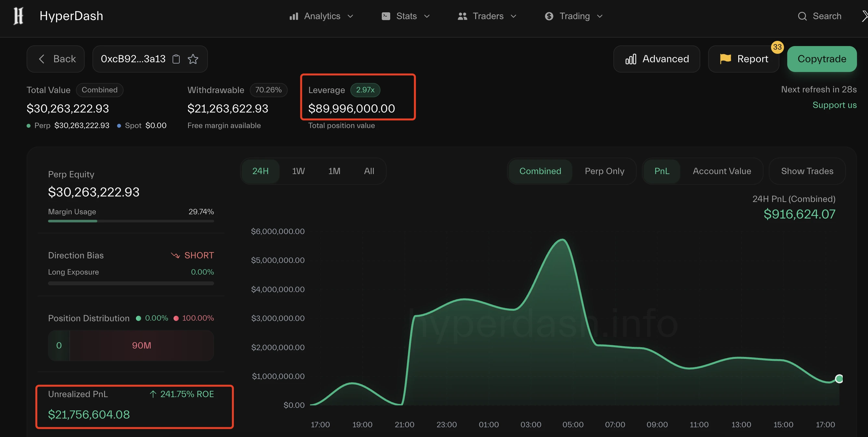Click the Stats terminal icon
The height and width of the screenshot is (437, 868).
(x=385, y=16)
